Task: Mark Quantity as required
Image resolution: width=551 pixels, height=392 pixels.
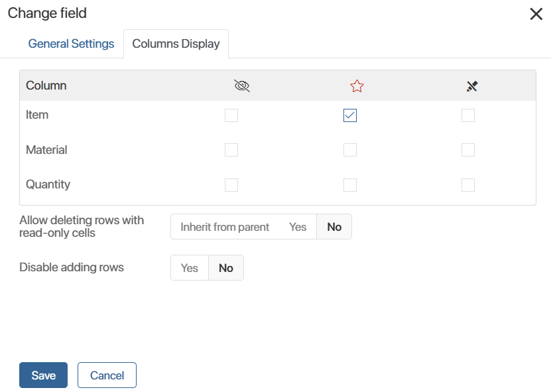Action: point(350,185)
